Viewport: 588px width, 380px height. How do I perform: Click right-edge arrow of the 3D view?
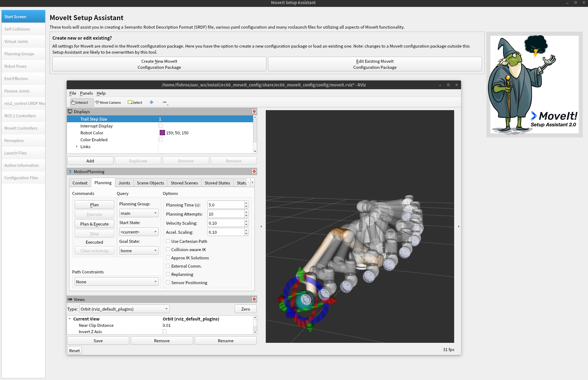click(459, 226)
